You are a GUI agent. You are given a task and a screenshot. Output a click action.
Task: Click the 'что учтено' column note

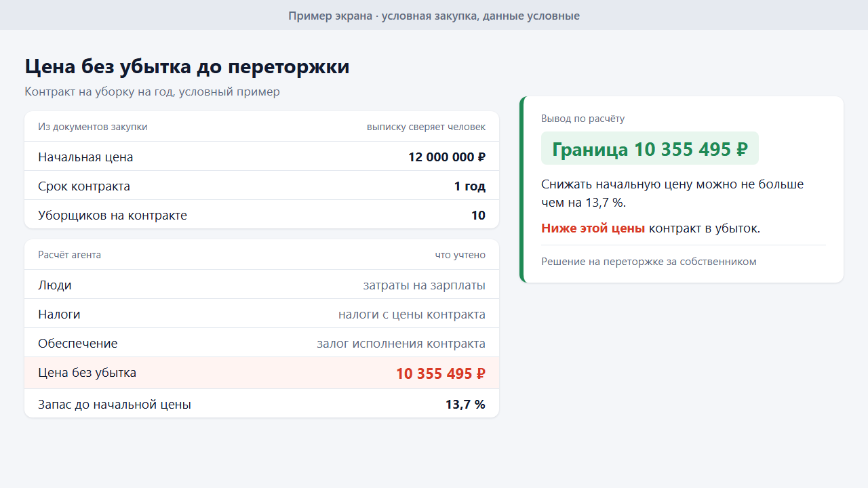[x=460, y=255]
